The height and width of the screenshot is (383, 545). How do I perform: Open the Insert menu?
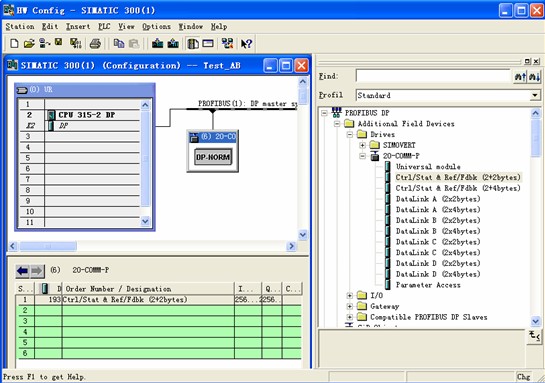tap(78, 27)
